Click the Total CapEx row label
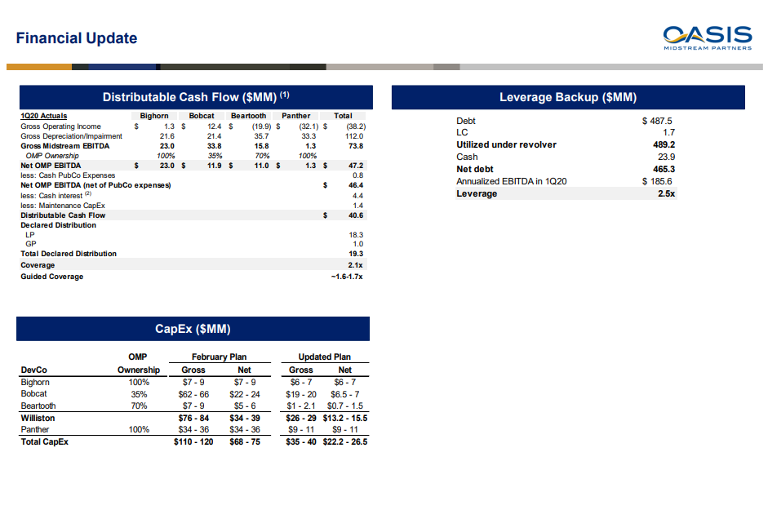 pyautogui.click(x=44, y=441)
